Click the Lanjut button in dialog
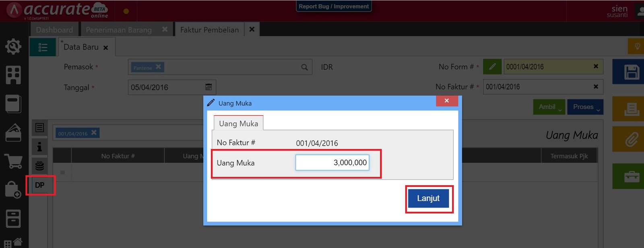 [x=428, y=198]
